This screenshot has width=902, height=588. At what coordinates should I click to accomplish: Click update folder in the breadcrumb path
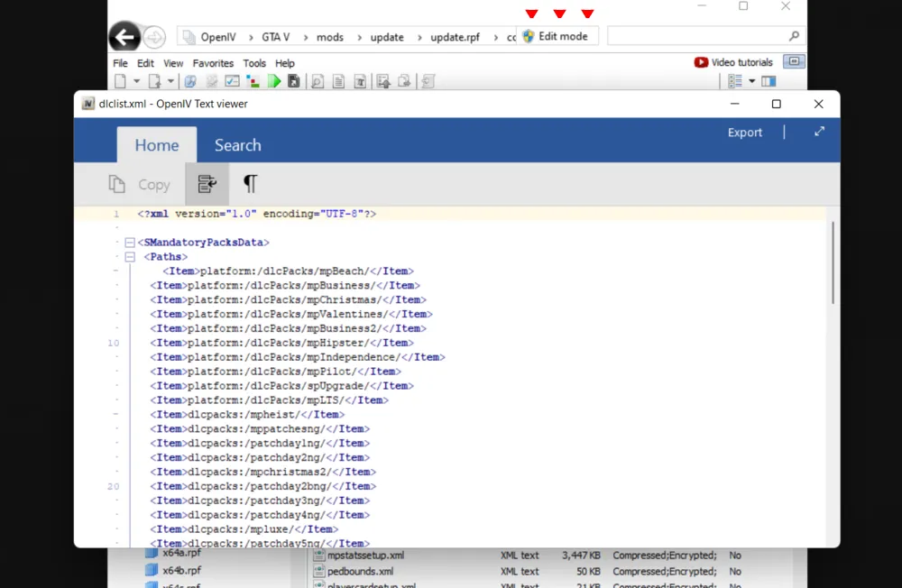[387, 37]
